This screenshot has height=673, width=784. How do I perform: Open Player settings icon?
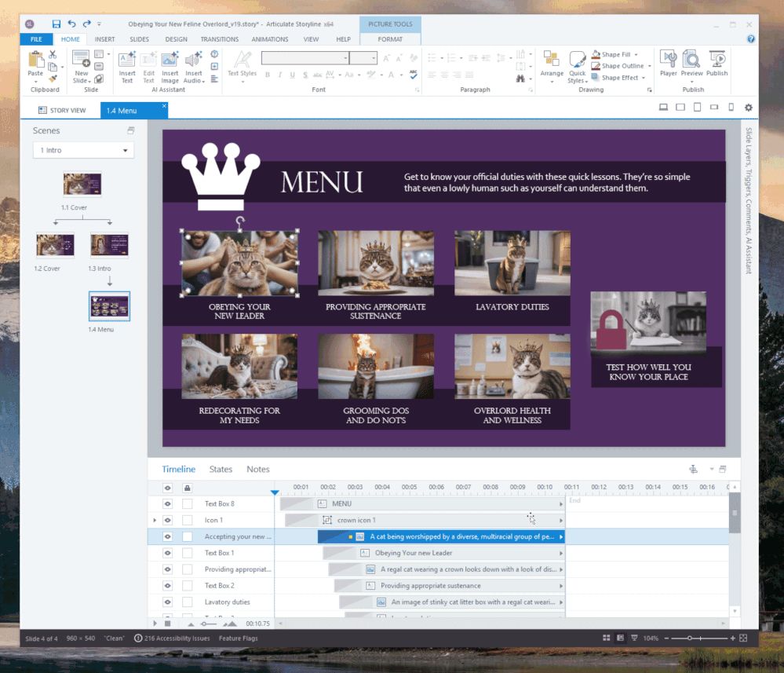coord(668,63)
